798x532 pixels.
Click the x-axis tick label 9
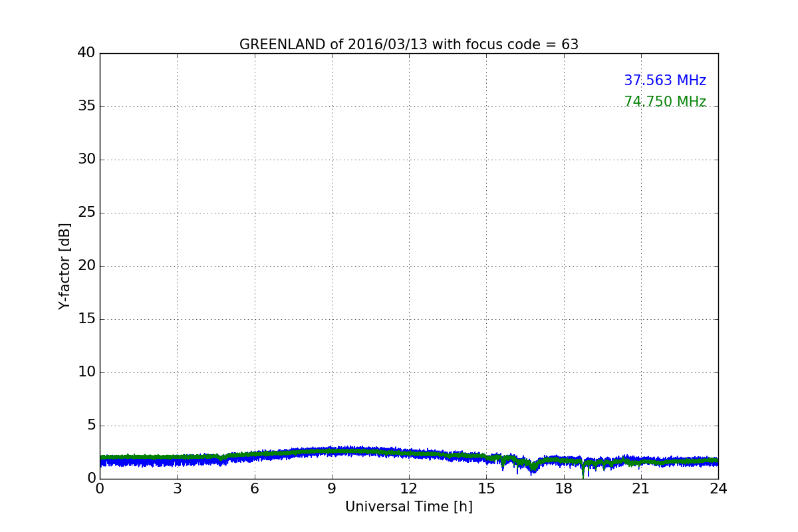click(332, 489)
